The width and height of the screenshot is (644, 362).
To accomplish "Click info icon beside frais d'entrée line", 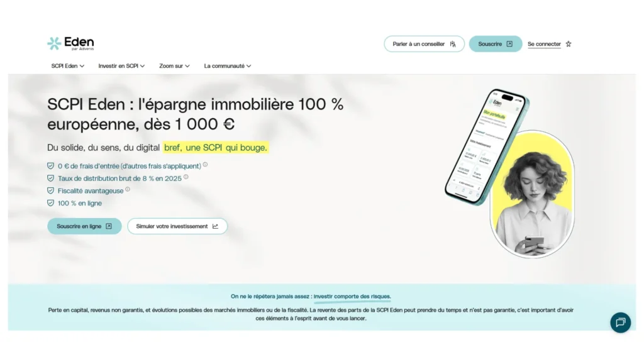I will click(x=205, y=165).
